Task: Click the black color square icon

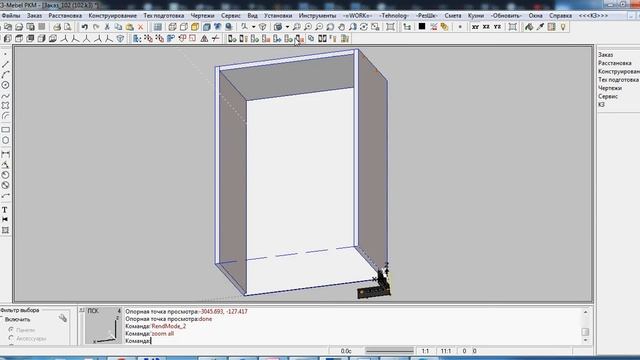Action: coord(422,27)
